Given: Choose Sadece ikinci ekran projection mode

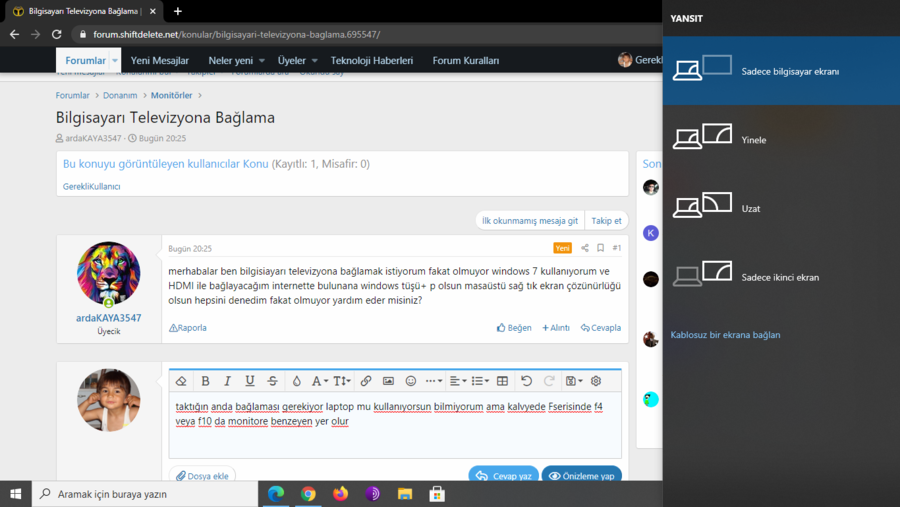Looking at the screenshot, I should [780, 277].
